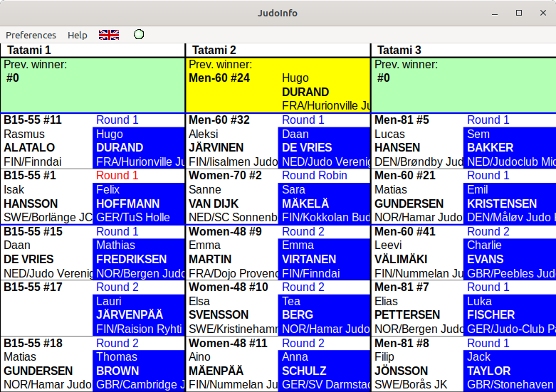This screenshot has height=392, width=556.
Task: Open the Help menu
Action: (78, 35)
